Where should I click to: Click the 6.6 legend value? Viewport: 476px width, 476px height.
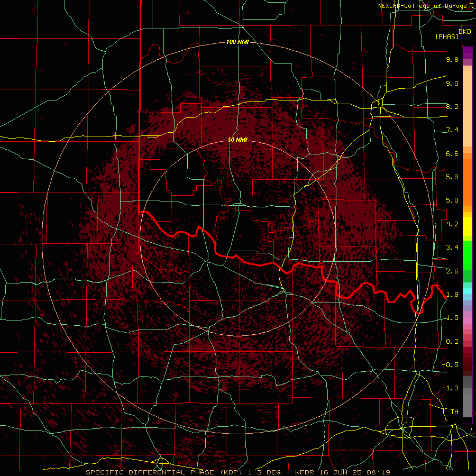click(x=452, y=153)
